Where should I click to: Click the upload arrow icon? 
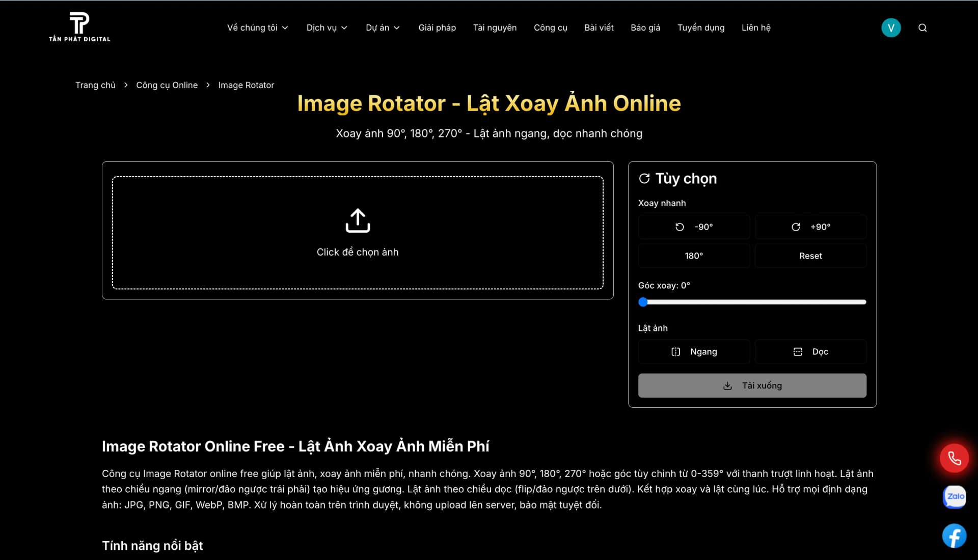click(x=358, y=220)
